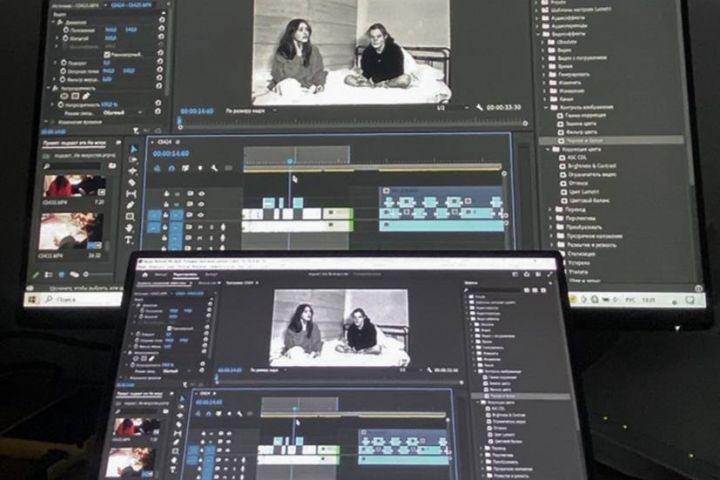The height and width of the screenshot is (480, 720).
Task: Toggle Linked Selection icon in large monitor timeline
Action: click(186, 169)
